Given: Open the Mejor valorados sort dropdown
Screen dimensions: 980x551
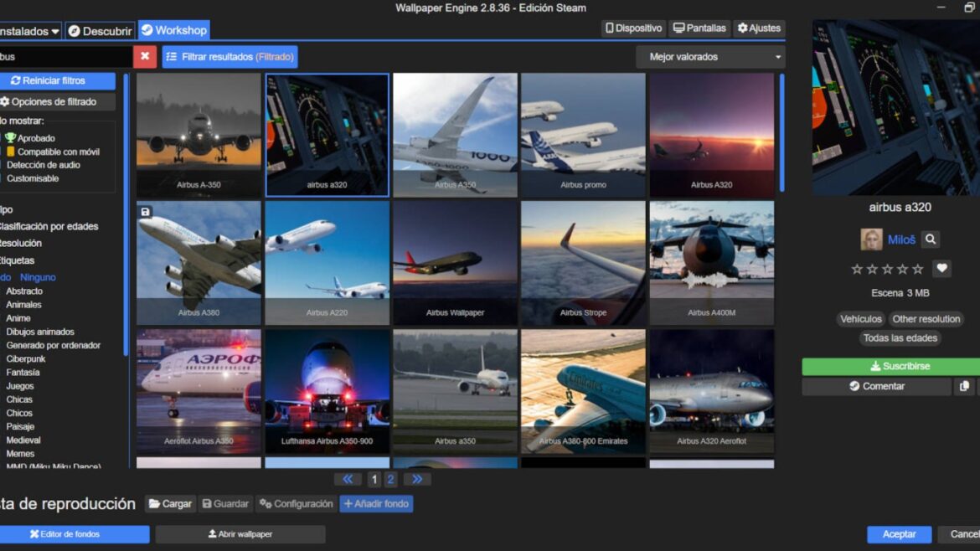Looking at the screenshot, I should tap(710, 57).
